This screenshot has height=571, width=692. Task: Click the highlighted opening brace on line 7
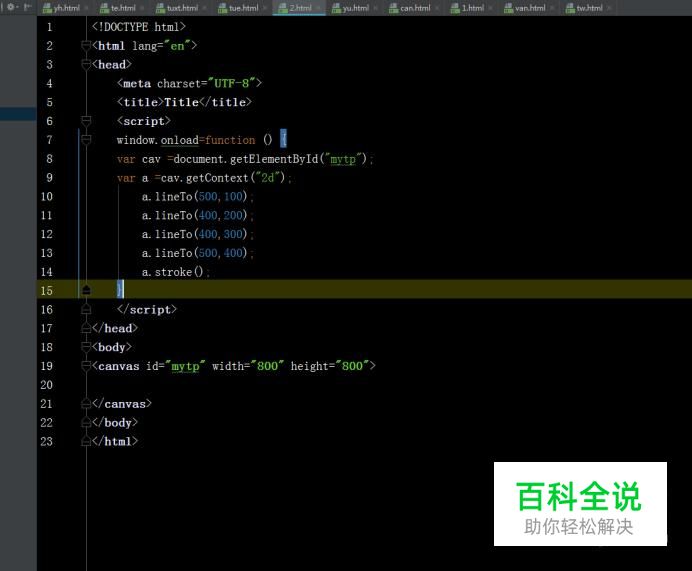pyautogui.click(x=283, y=139)
